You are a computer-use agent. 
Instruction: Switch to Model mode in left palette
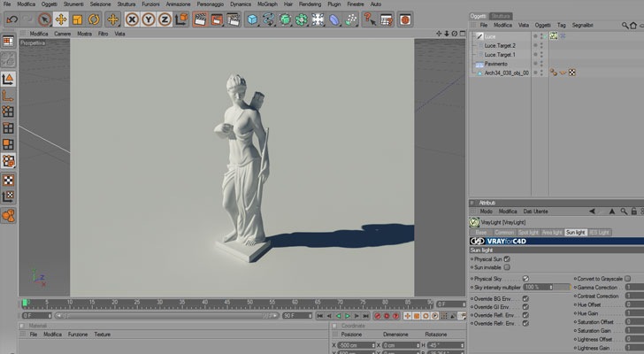tap(8, 79)
